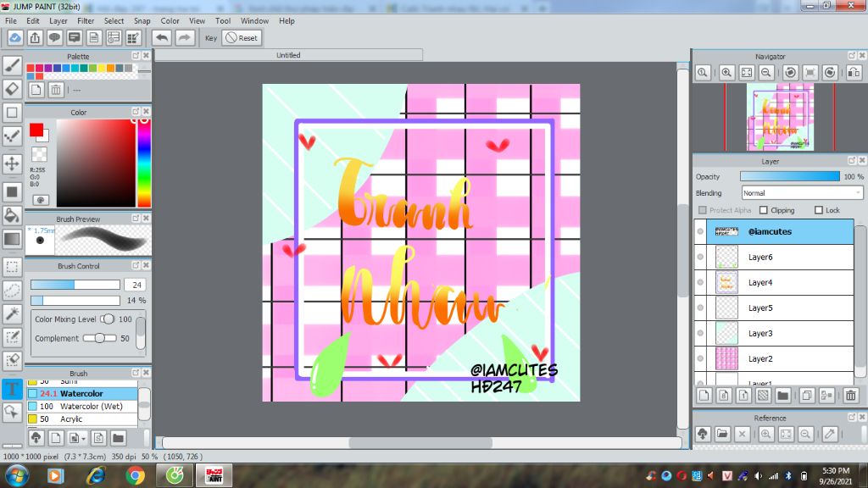Click the eyedropper icon in Reference panel
The width and height of the screenshot is (868, 488).
click(x=830, y=434)
